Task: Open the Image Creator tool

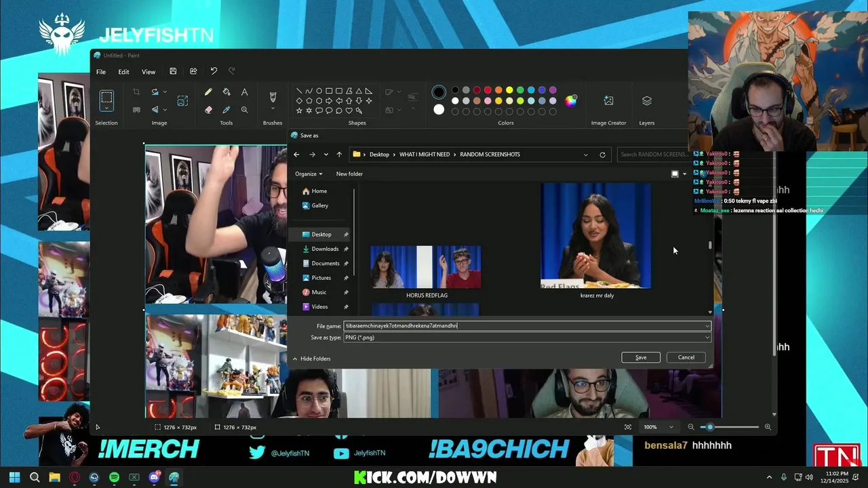Action: tap(608, 101)
